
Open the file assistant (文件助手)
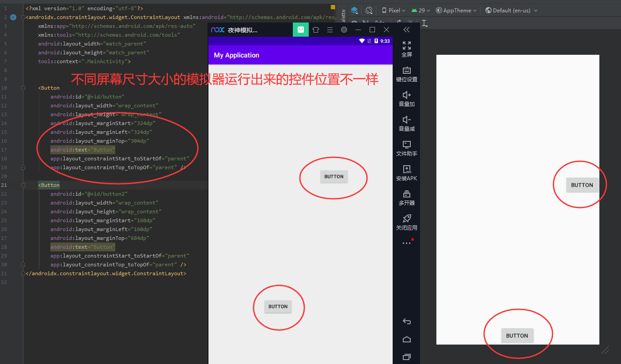406,148
